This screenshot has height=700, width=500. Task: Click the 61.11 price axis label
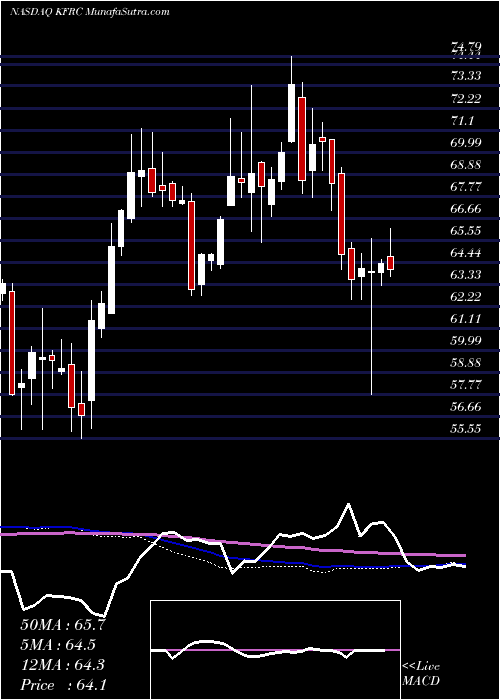[466, 319]
